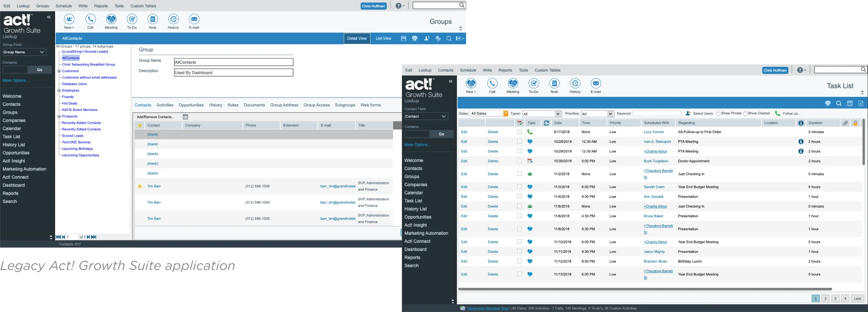
Task: Click the E-mail icon in Groups window
Action: 194,19
